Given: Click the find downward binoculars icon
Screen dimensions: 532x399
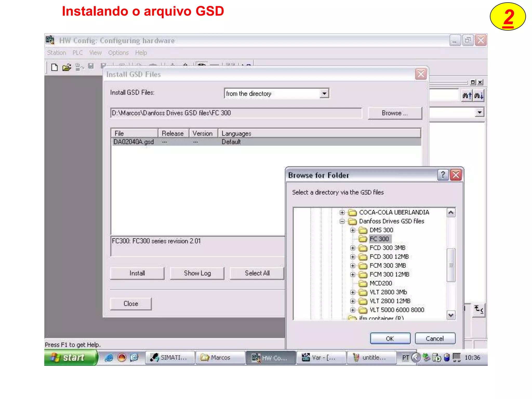Looking at the screenshot, I should 478,96.
